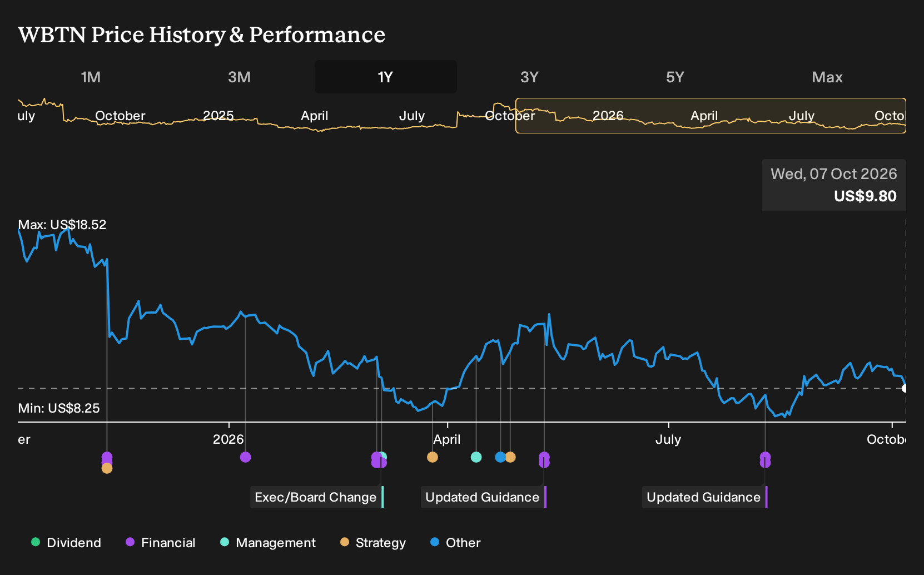Click the orange marker beside the blue marker

pyautogui.click(x=510, y=457)
